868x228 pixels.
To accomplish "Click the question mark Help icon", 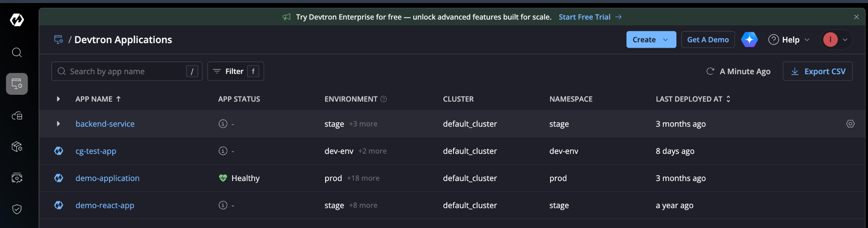I will (x=773, y=40).
